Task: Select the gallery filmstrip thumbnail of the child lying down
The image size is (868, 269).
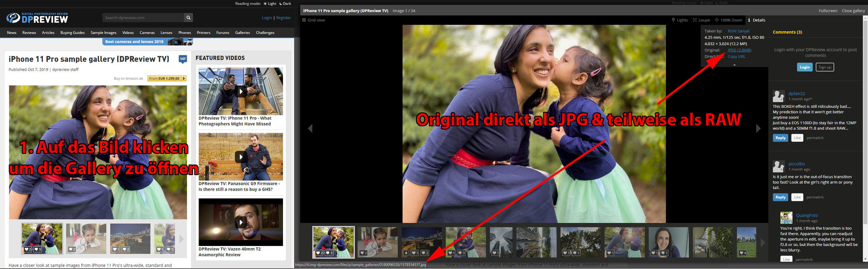Action: tap(377, 242)
